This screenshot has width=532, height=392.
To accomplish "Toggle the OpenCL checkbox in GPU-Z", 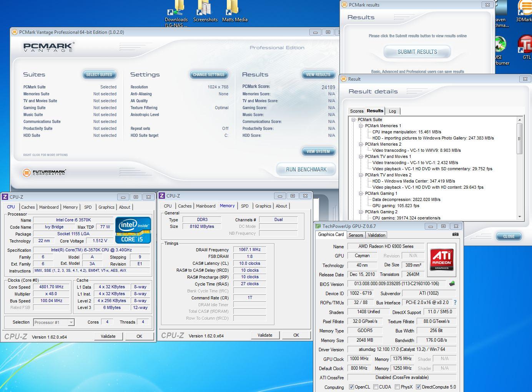I will click(x=351, y=387).
